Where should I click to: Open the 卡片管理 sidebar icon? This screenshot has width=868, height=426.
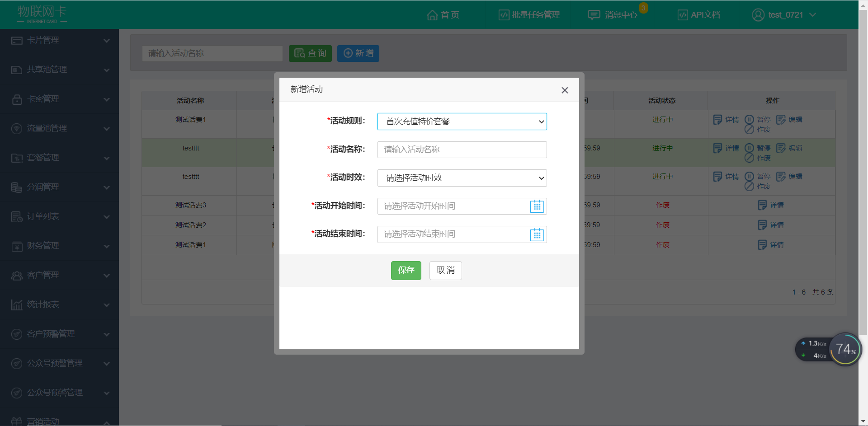point(17,41)
